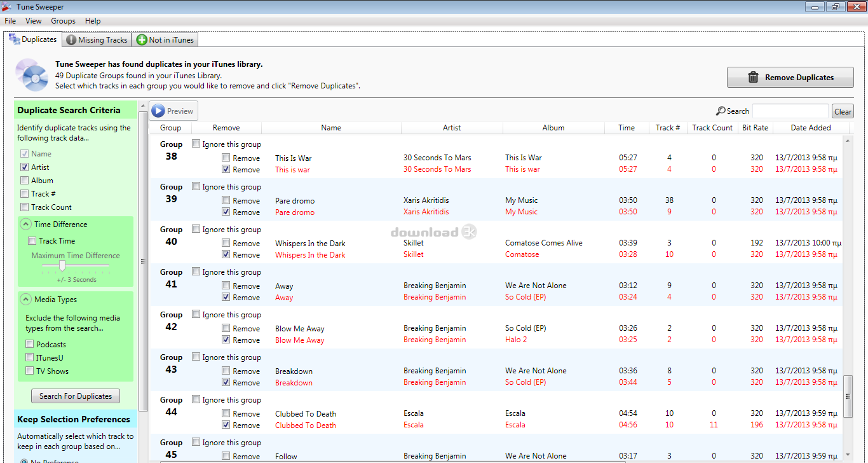
Task: Exclude Podcasts from the search
Action: pyautogui.click(x=30, y=345)
